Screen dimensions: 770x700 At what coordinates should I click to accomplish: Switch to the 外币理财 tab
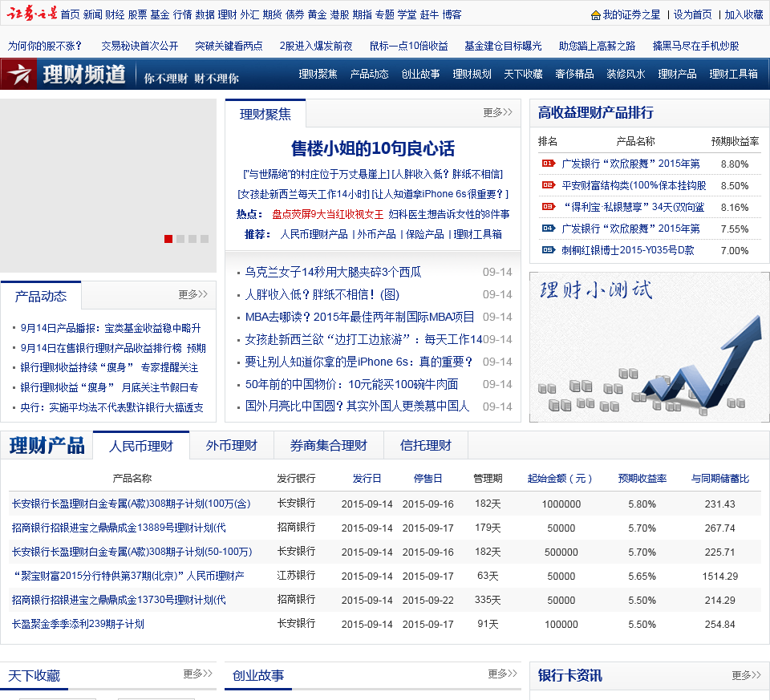[231, 445]
